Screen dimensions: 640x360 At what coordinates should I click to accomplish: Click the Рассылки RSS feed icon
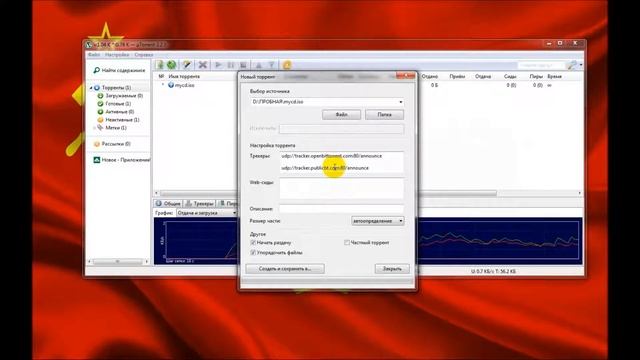point(97,144)
